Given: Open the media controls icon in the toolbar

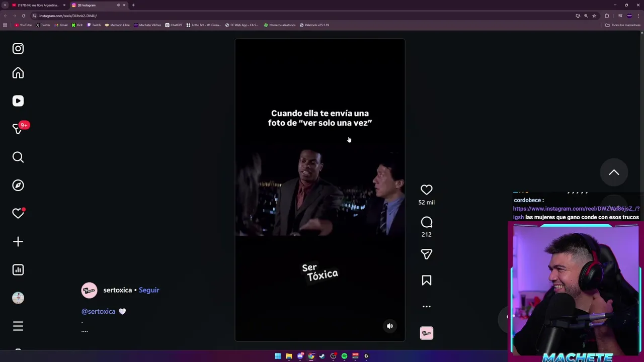Looking at the screenshot, I should pos(620,16).
